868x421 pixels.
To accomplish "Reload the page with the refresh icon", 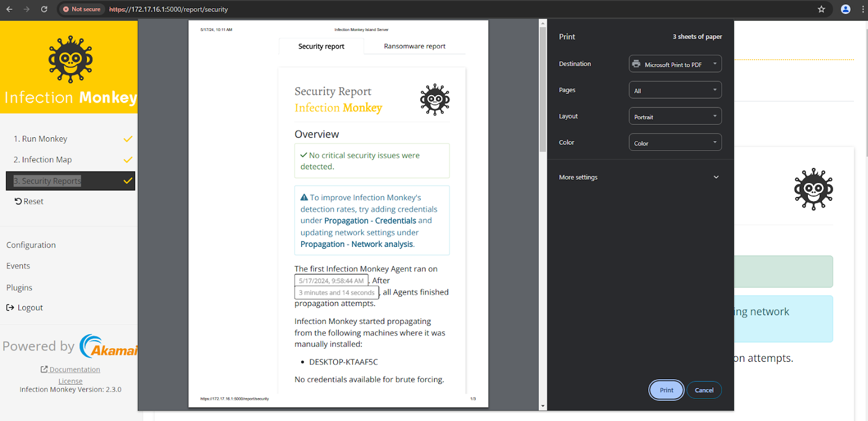I will 44,9.
